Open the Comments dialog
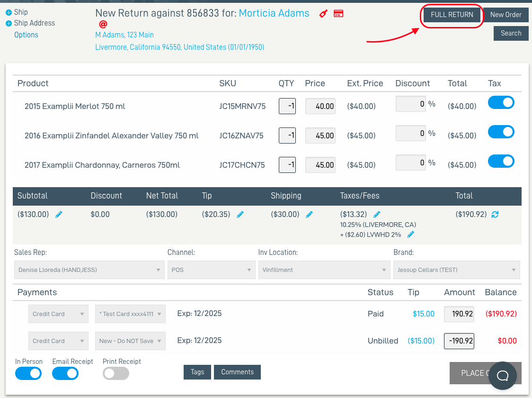 tap(237, 372)
